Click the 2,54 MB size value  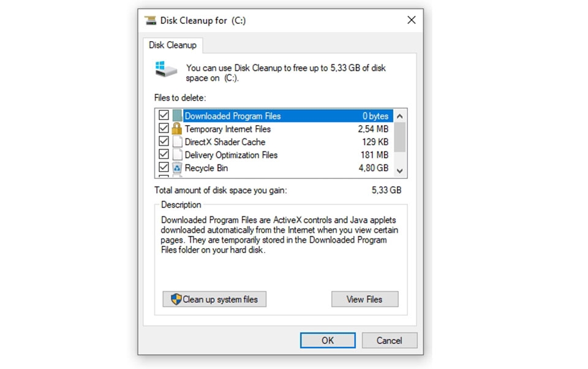coord(373,129)
